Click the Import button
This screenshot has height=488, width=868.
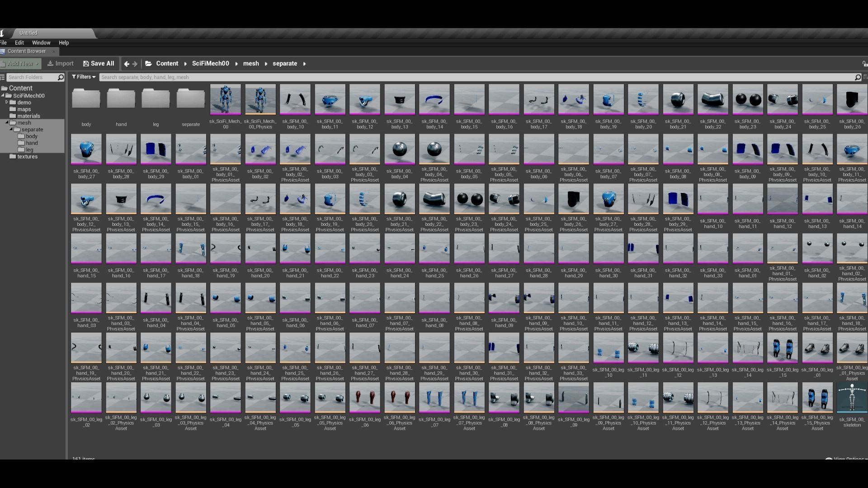pyautogui.click(x=61, y=64)
